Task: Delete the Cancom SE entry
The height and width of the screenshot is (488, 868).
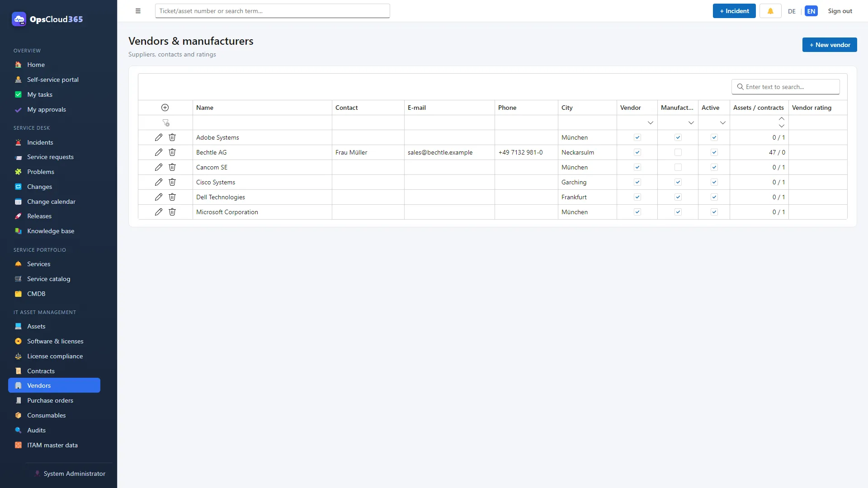Action: click(172, 167)
